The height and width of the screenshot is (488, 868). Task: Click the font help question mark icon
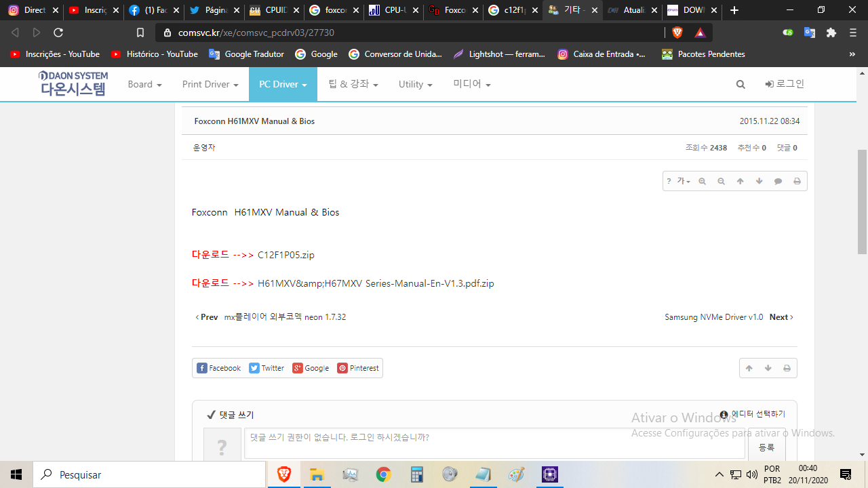click(669, 181)
